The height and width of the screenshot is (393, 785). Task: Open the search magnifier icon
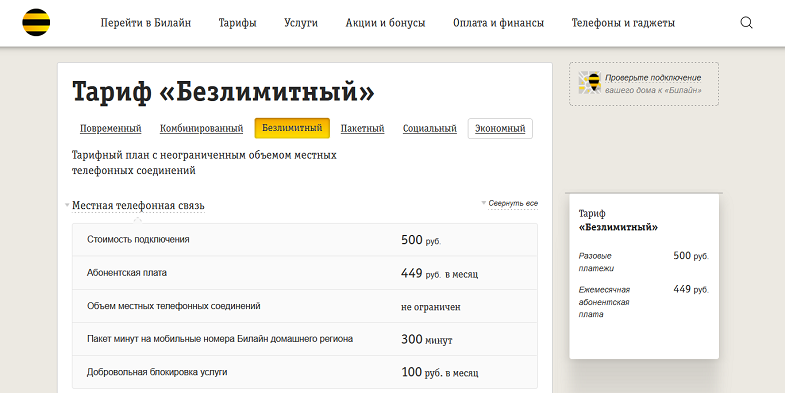(746, 23)
